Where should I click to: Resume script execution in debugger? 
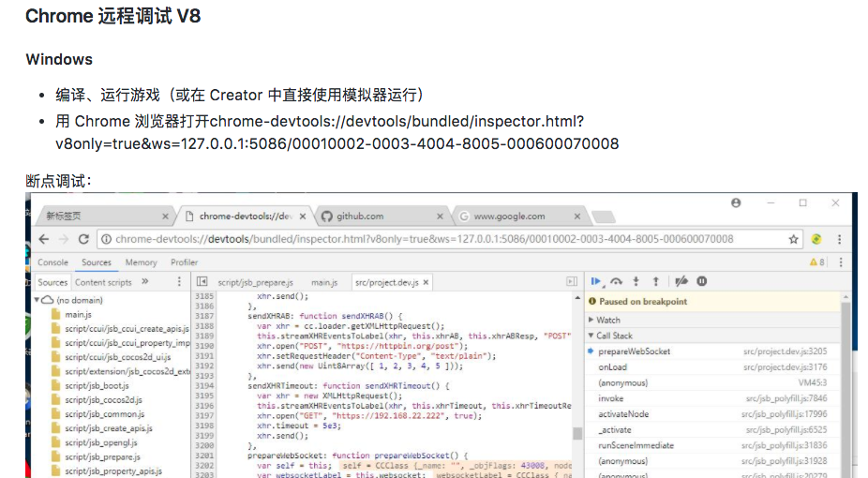tap(596, 281)
